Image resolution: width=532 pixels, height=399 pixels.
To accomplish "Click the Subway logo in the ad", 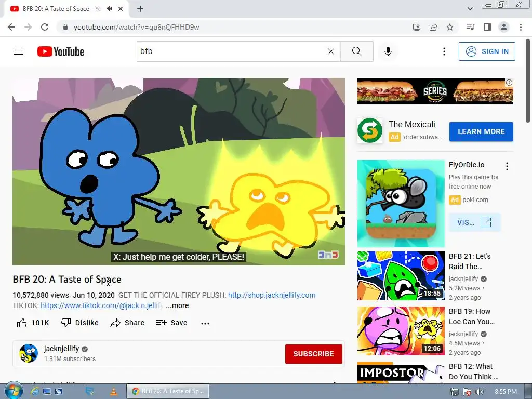I will [370, 130].
